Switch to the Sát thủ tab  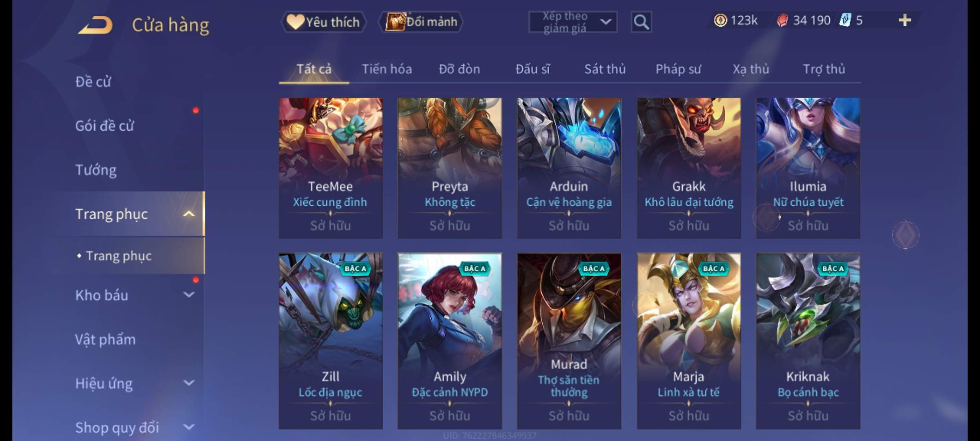[605, 69]
